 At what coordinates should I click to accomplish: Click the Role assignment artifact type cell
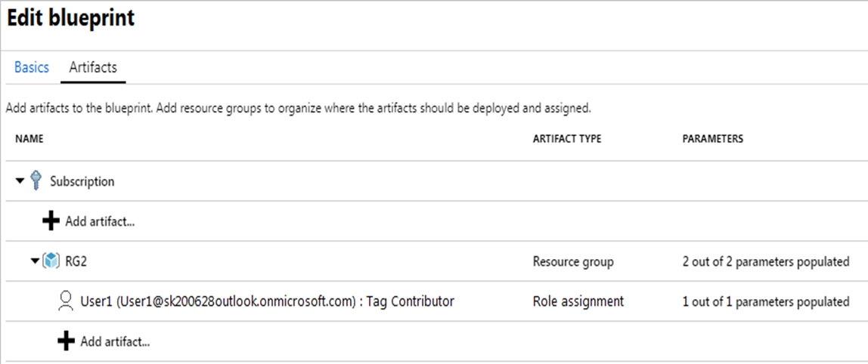pos(578,301)
